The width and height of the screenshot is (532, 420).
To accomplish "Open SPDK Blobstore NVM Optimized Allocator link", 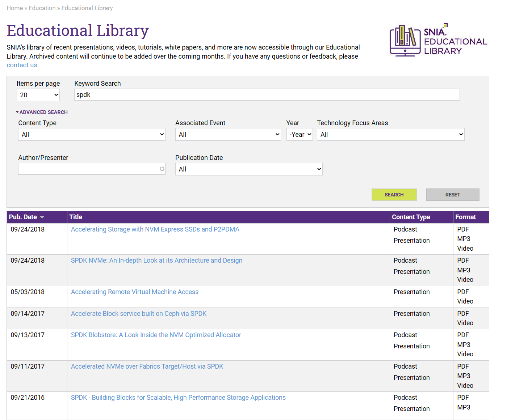I will pos(156,335).
